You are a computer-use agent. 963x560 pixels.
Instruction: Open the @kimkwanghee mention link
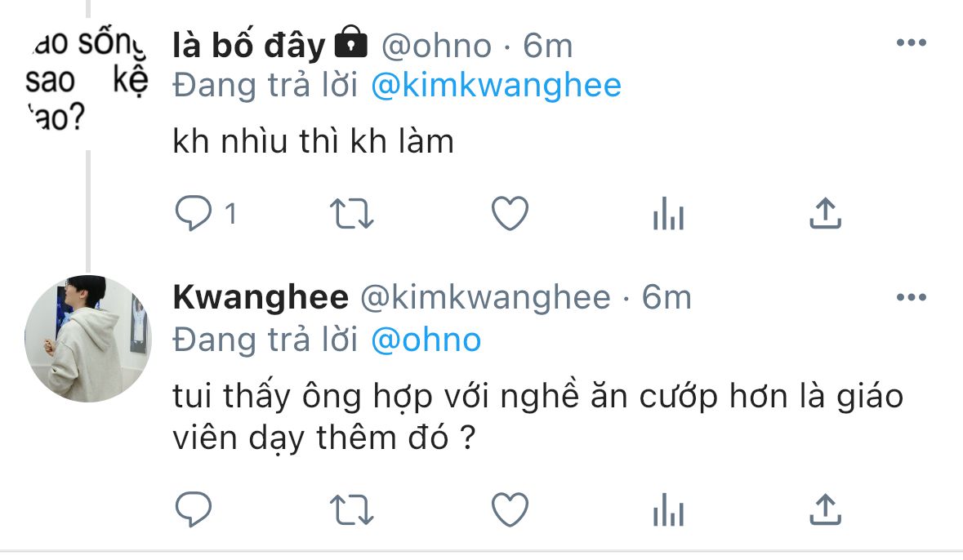tap(497, 86)
